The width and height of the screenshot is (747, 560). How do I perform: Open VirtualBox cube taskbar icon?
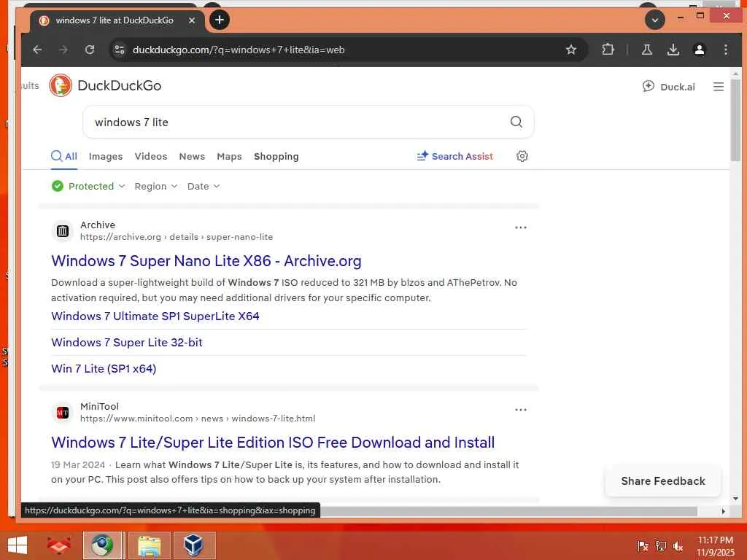(194, 545)
